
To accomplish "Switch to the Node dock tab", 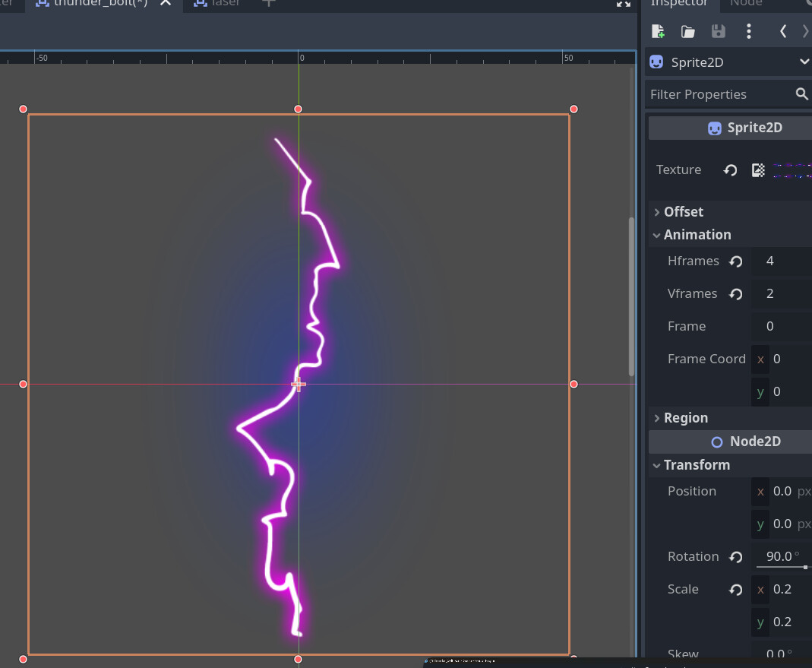I will [x=746, y=4].
